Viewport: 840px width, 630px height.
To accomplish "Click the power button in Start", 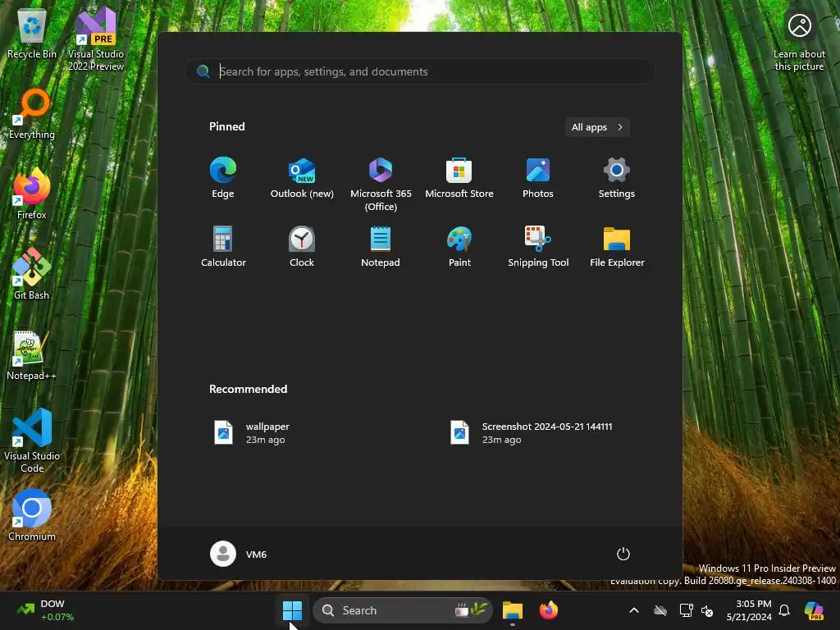I will (623, 554).
